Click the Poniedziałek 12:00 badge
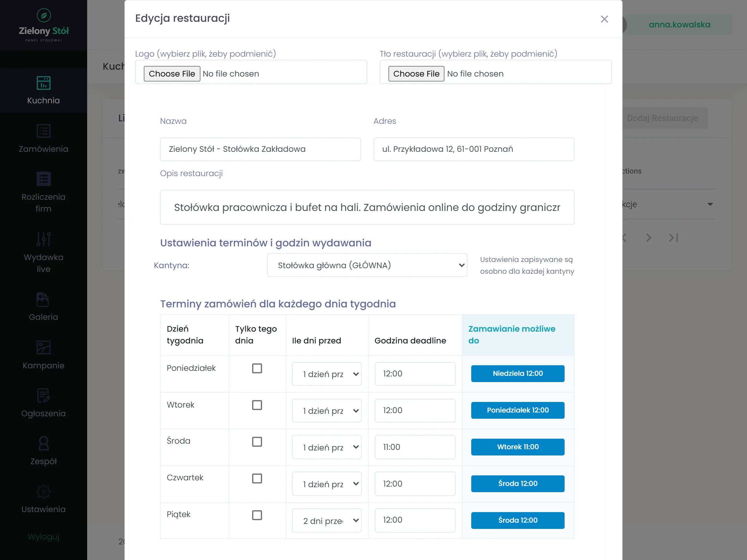 pyautogui.click(x=518, y=410)
